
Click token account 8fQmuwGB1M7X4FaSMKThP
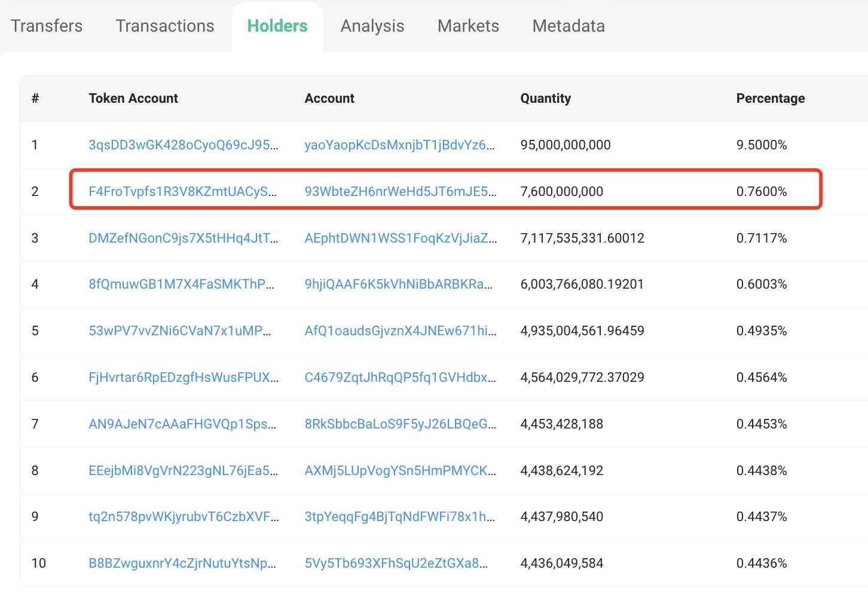181,284
